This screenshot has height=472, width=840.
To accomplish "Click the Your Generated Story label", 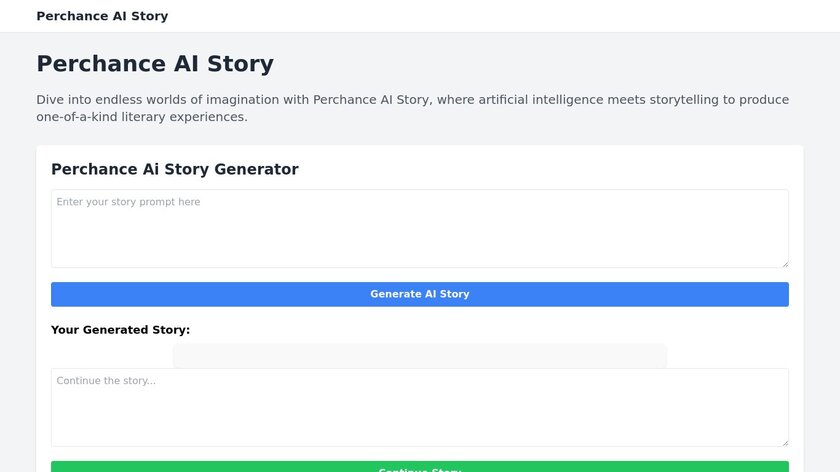I will coord(120,330).
